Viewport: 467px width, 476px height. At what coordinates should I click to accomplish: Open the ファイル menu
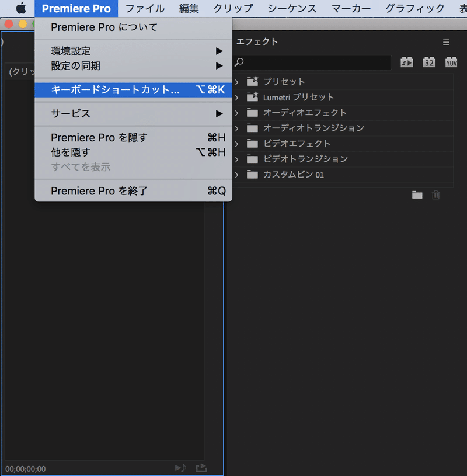tap(145, 9)
